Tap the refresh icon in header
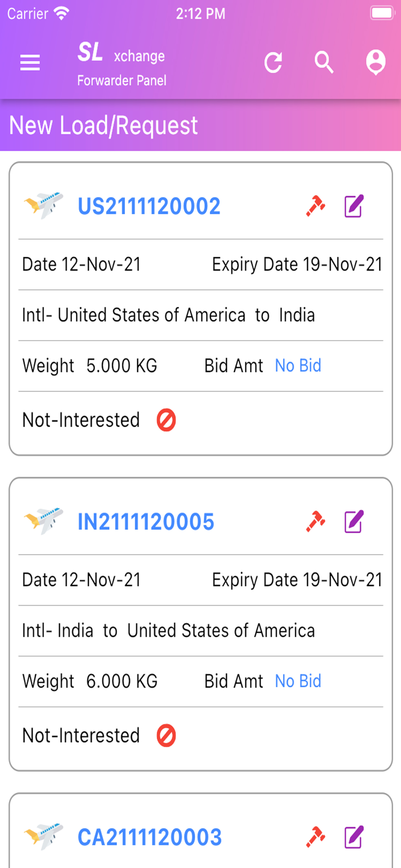Screen dimensions: 401x868 (273, 62)
